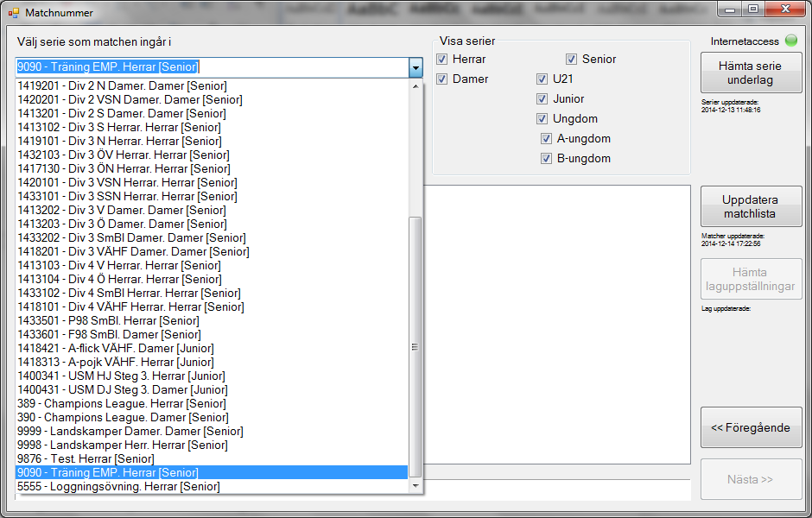Click the Hämta serie underlag button

pos(751,73)
